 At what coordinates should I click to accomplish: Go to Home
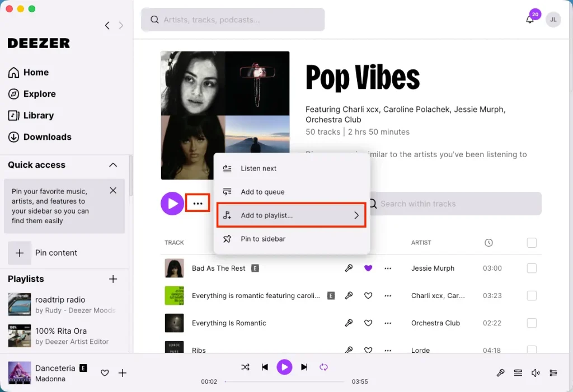(x=29, y=72)
